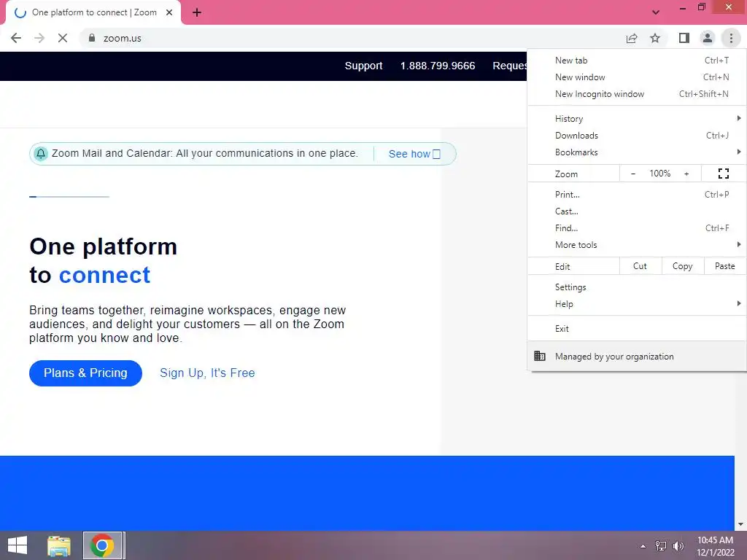Open the side panel icon
Screen dimensions: 747x560
(684, 38)
